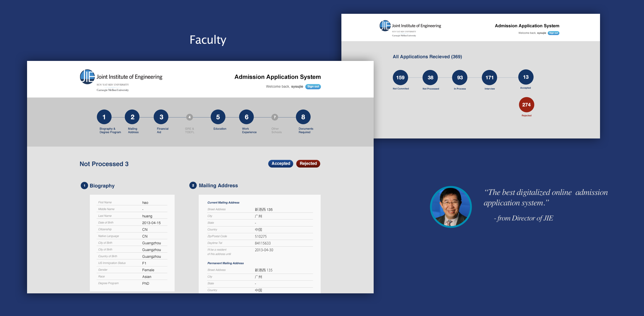This screenshot has height=316, width=644.
Task: Open the 159 Not Commited applications
Action: tap(400, 78)
